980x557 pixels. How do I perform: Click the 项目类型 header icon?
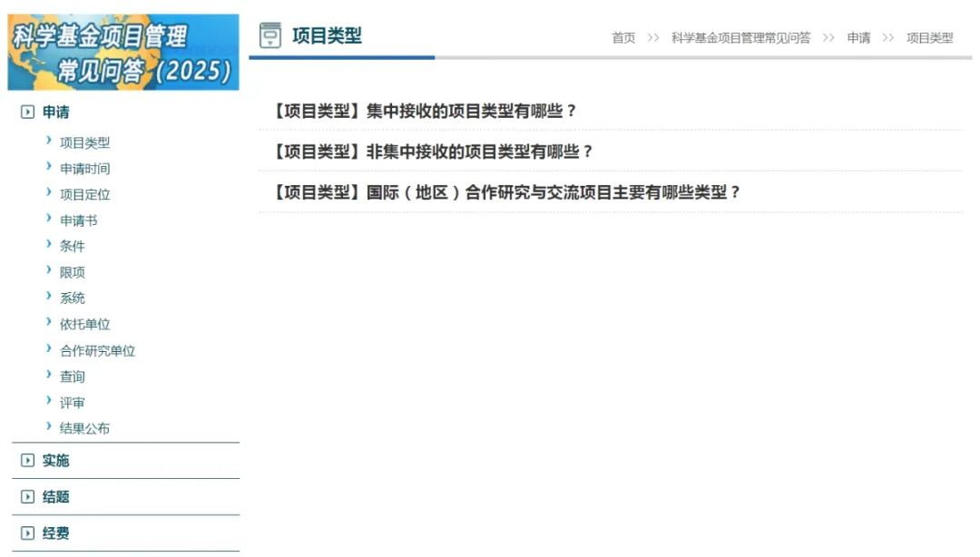coord(270,35)
